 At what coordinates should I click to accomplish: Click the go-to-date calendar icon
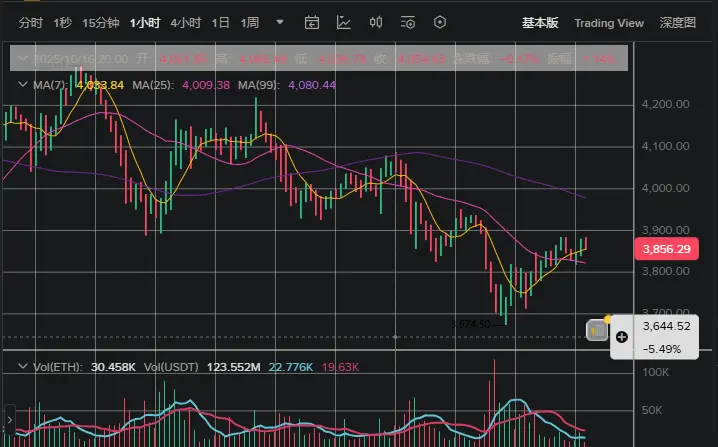[312, 22]
